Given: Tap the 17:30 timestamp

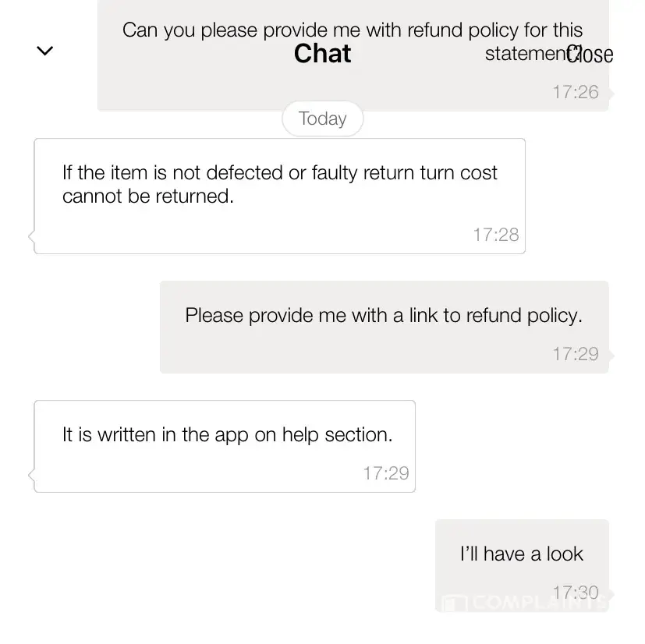Looking at the screenshot, I should (575, 593).
